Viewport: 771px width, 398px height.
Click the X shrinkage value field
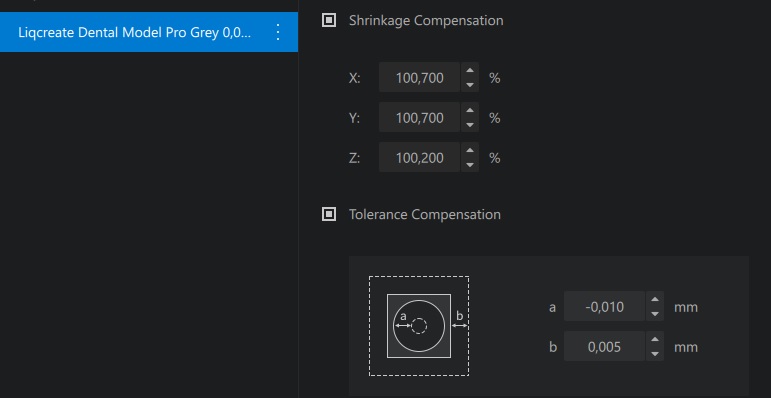(419, 78)
